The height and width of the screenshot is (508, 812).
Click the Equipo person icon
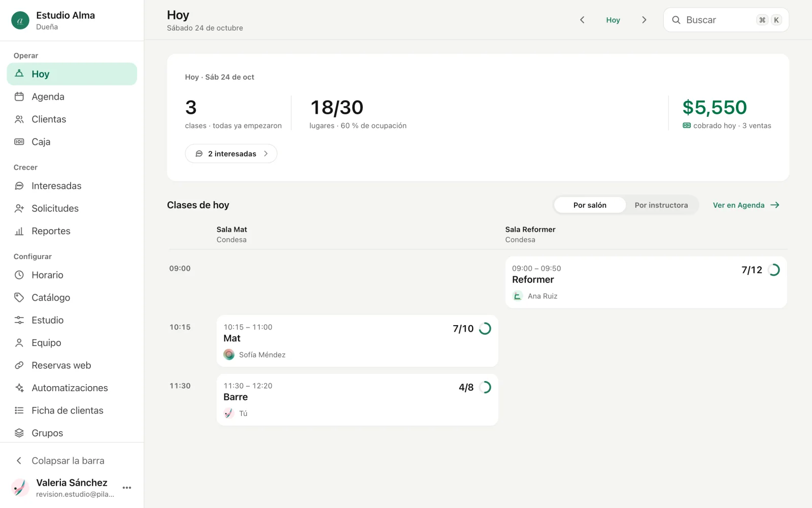tap(19, 343)
